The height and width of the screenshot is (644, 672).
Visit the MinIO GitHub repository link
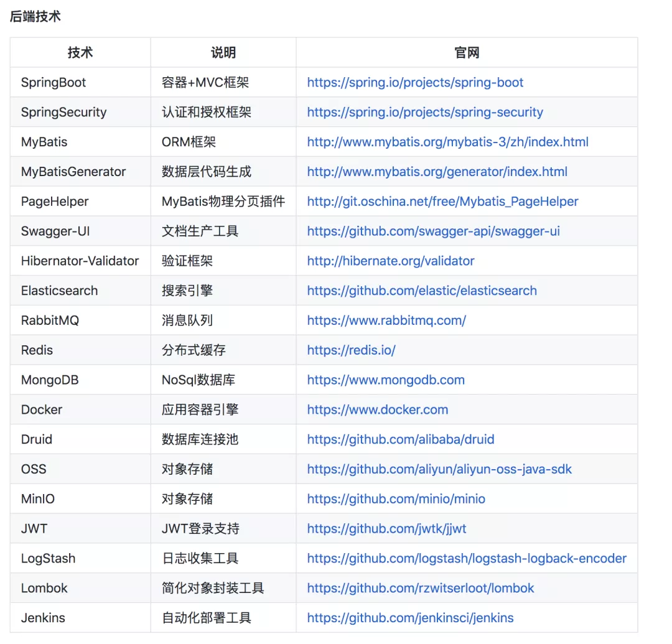(x=396, y=498)
